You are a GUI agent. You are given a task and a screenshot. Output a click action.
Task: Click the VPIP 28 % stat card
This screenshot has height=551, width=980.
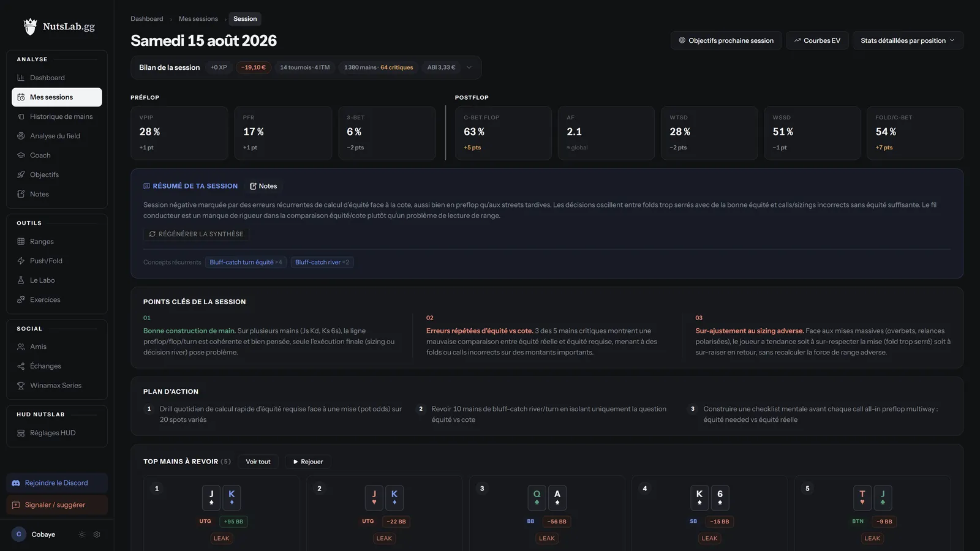(179, 133)
